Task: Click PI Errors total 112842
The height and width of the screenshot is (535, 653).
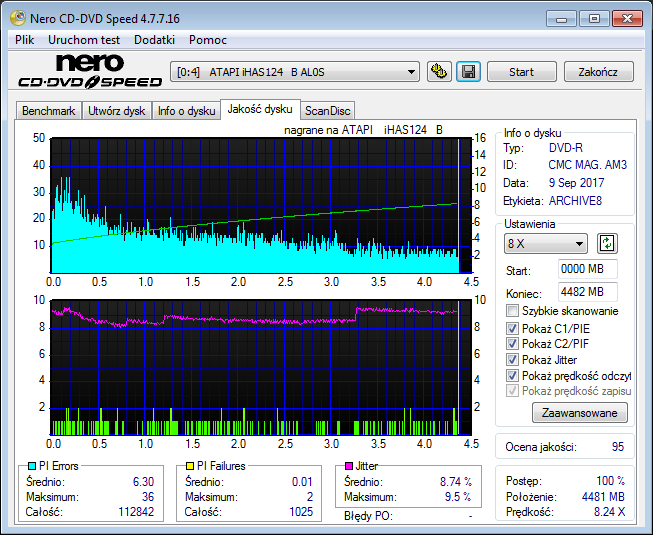Action: point(136,512)
